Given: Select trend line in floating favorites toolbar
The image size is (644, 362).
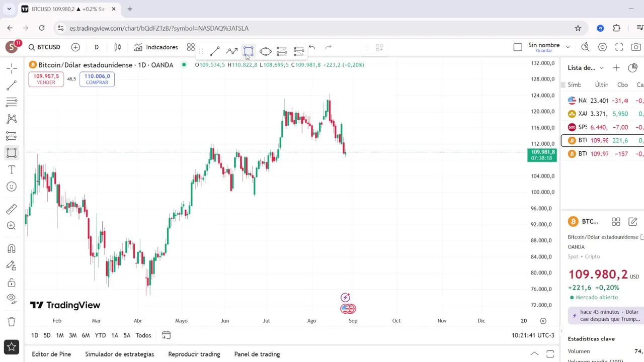Looking at the screenshot, I should point(215,51).
